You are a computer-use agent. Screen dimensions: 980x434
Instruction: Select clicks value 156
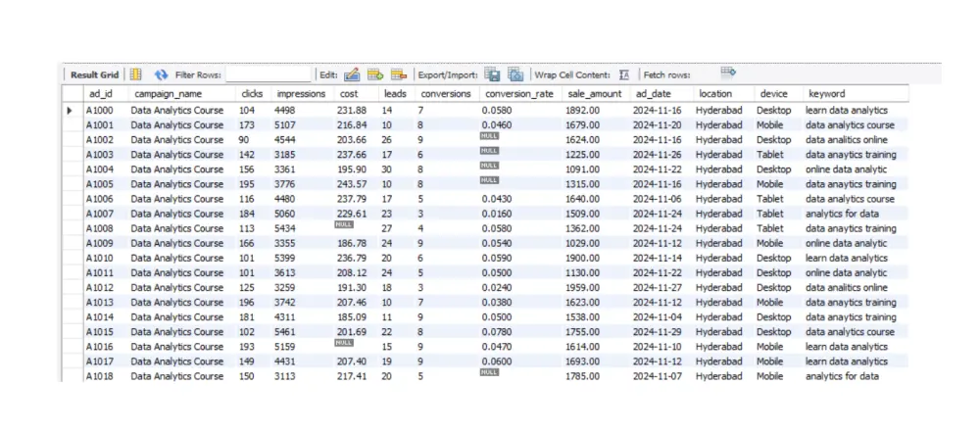248,169
